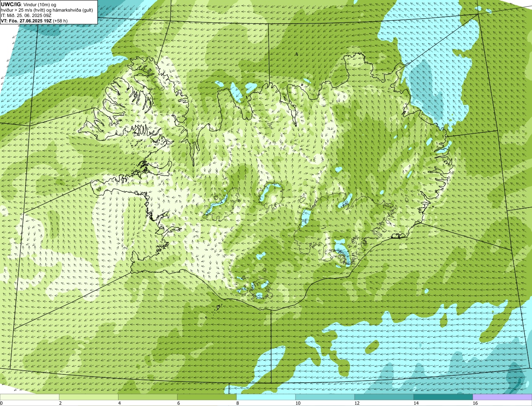Click the 10–12 m/s turquoise legend swatch
532x406 pixels.
tap(325, 397)
